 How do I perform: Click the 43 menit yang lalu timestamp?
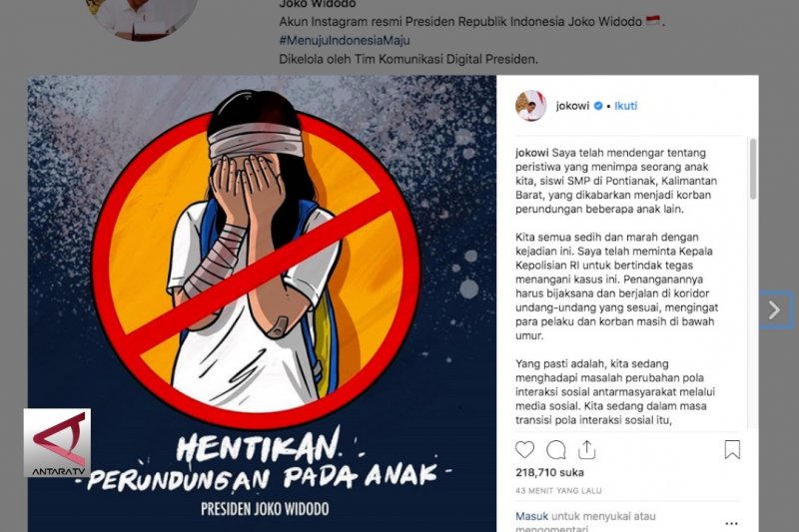pos(558,491)
